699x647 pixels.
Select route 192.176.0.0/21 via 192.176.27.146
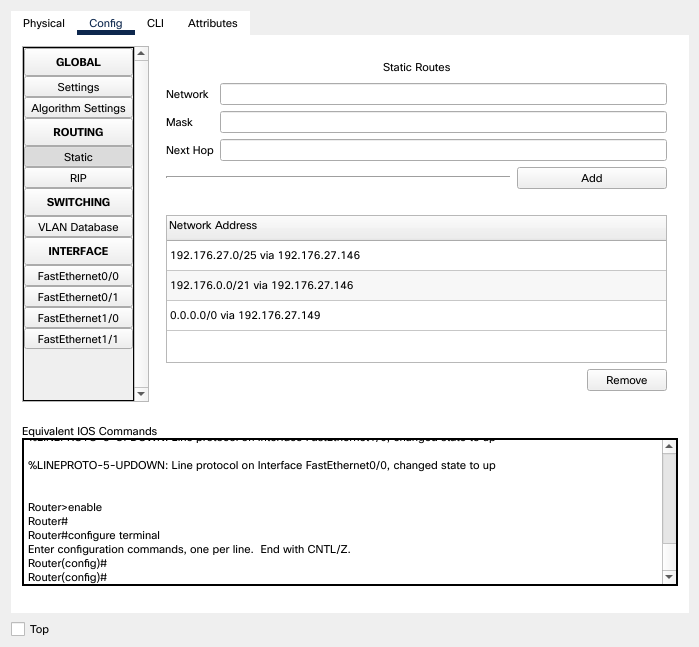coord(416,285)
